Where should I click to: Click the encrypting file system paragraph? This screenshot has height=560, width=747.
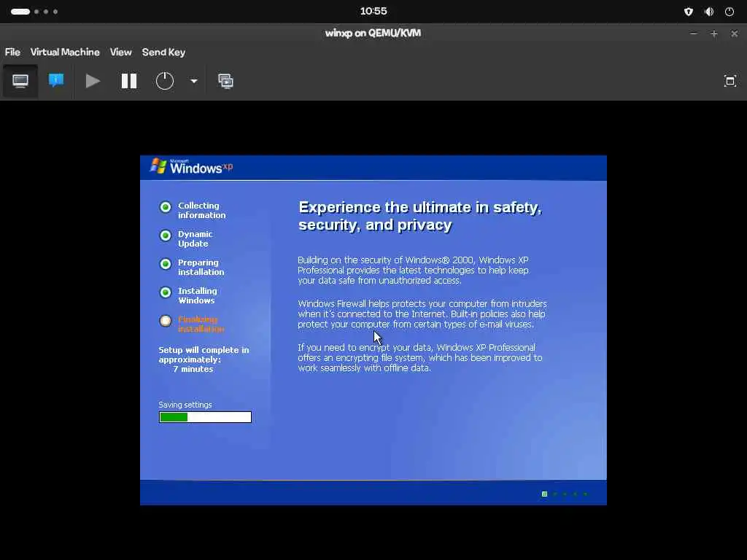pos(419,357)
